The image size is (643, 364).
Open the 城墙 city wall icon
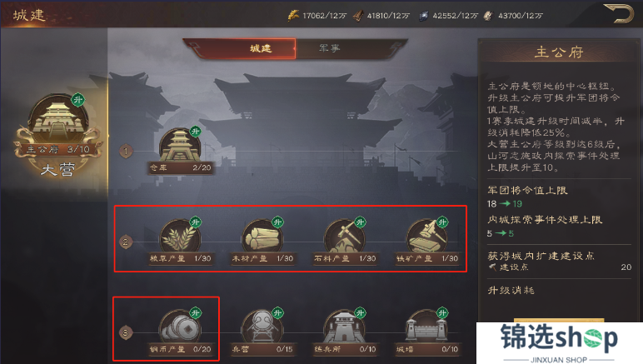tap(427, 327)
